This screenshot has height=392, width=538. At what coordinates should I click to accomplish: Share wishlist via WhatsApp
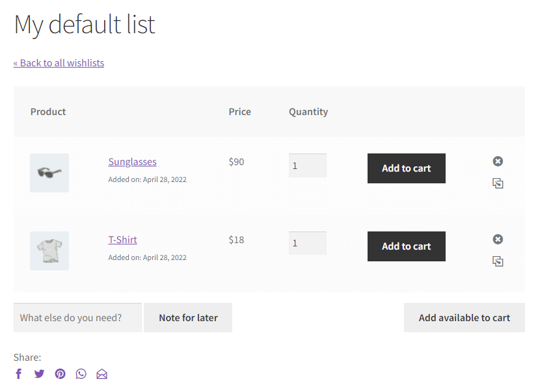tap(81, 374)
